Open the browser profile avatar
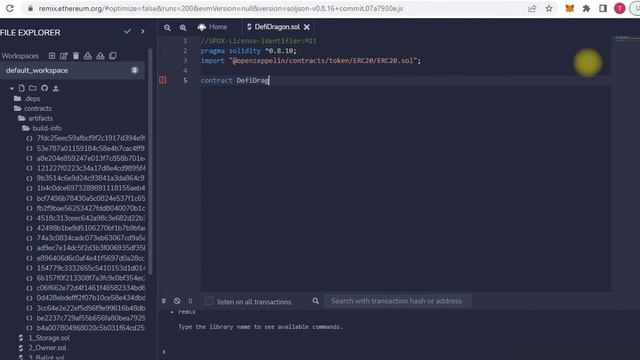Screen dimensions: 640x360 (x=620, y=9)
